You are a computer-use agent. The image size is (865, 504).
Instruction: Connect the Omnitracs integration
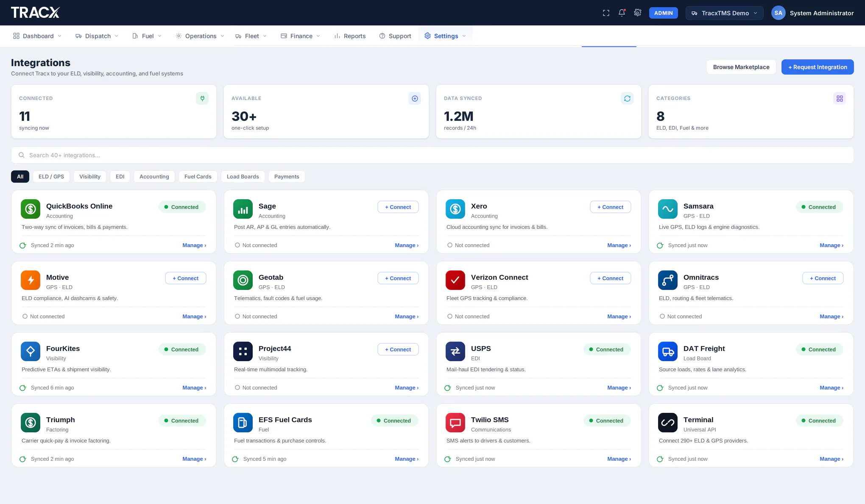click(823, 278)
